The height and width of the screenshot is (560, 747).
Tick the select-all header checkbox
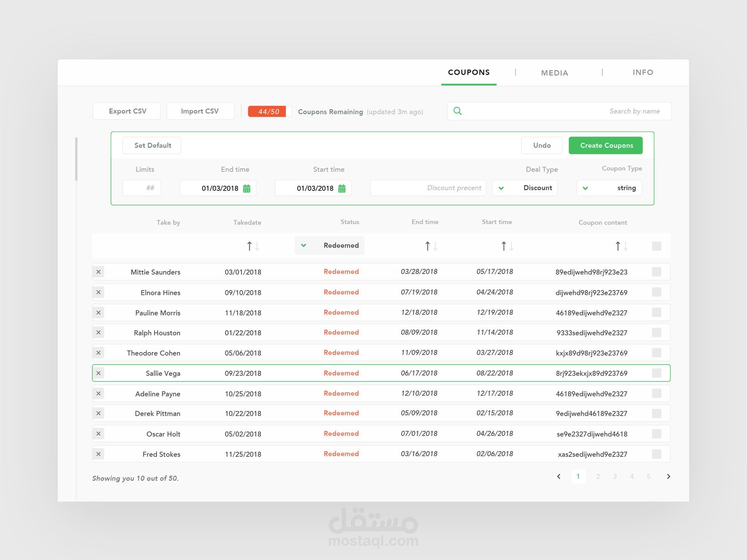(656, 246)
